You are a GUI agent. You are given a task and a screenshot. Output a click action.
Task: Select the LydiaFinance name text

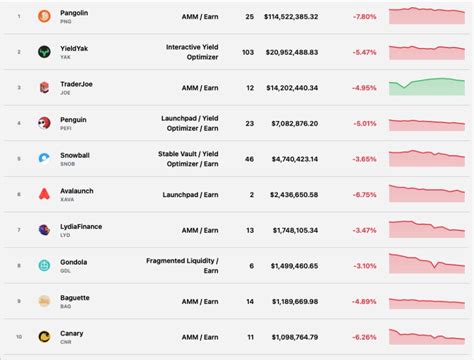(x=81, y=226)
